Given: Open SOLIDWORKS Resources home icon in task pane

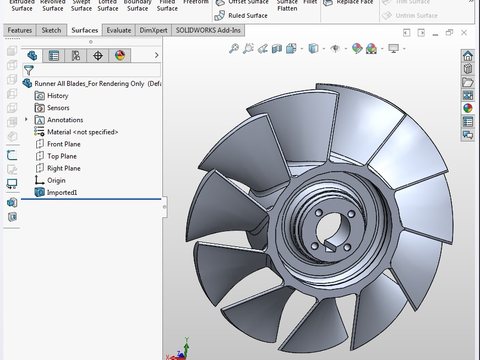Looking at the screenshot, I should 468,56.
